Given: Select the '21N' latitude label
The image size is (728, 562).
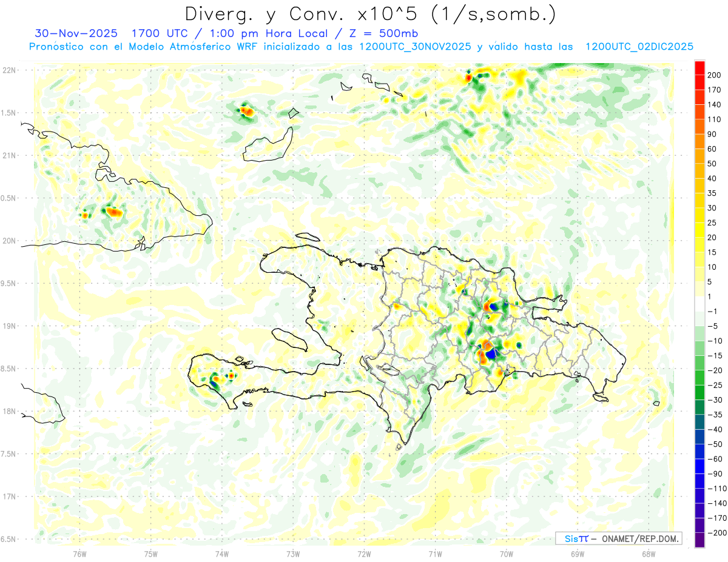Looking at the screenshot, I should pos(9,155).
